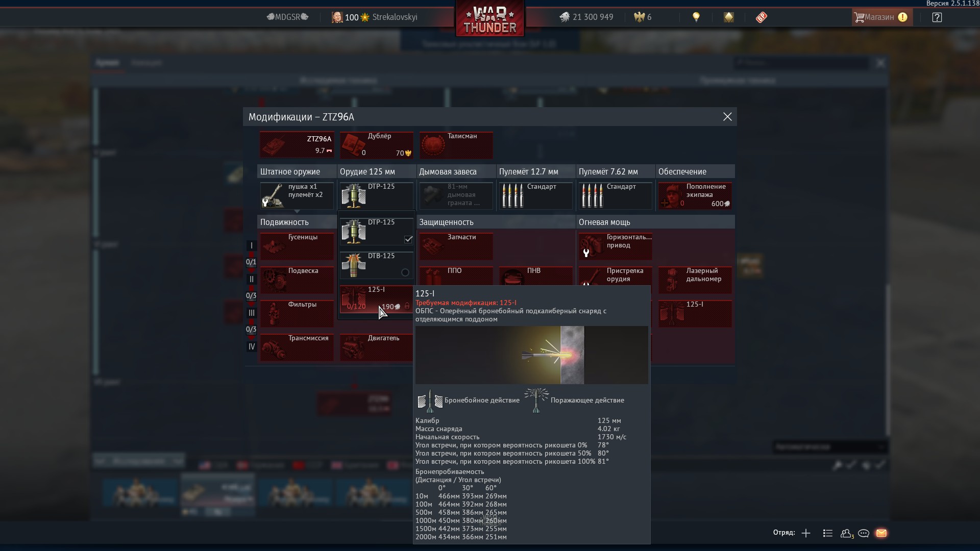Click Silver Lions balance 21 300 949
Viewport: 980px width, 551px height.
[586, 17]
